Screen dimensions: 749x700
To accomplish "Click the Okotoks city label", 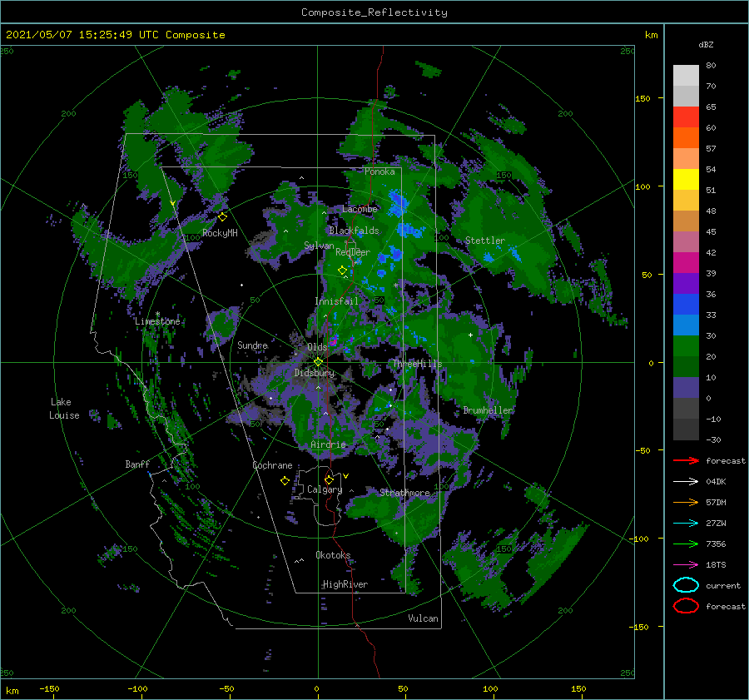I will click(333, 554).
